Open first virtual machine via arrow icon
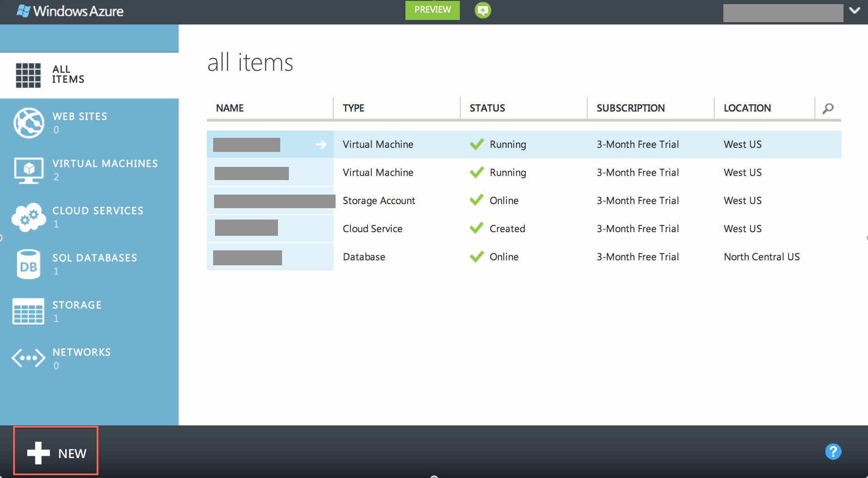Screen dimensions: 868x478 [x=321, y=144]
